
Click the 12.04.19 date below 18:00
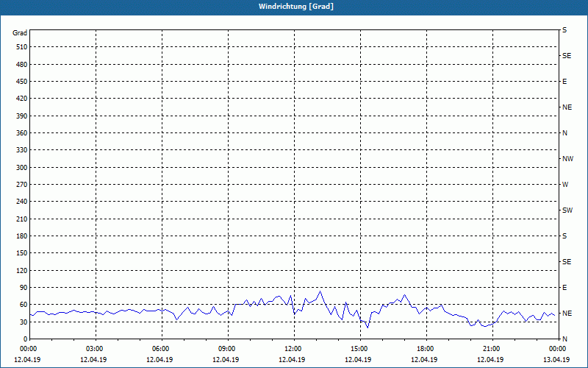[x=424, y=360]
